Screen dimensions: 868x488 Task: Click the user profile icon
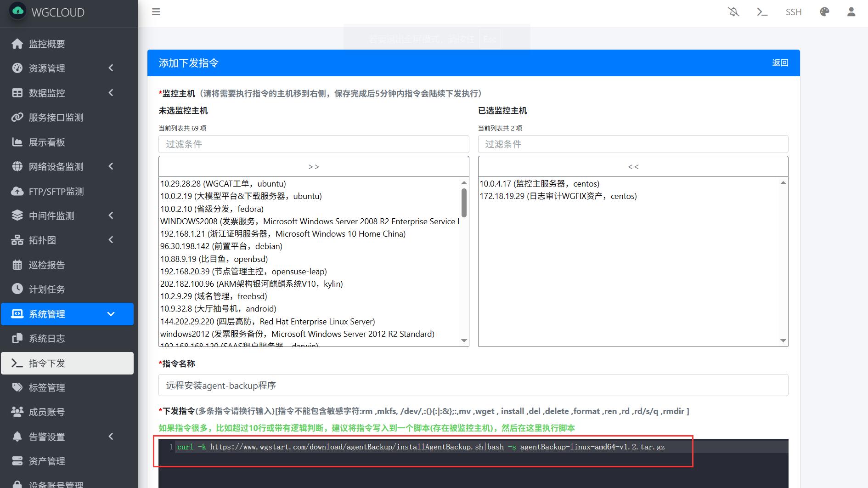tap(851, 12)
